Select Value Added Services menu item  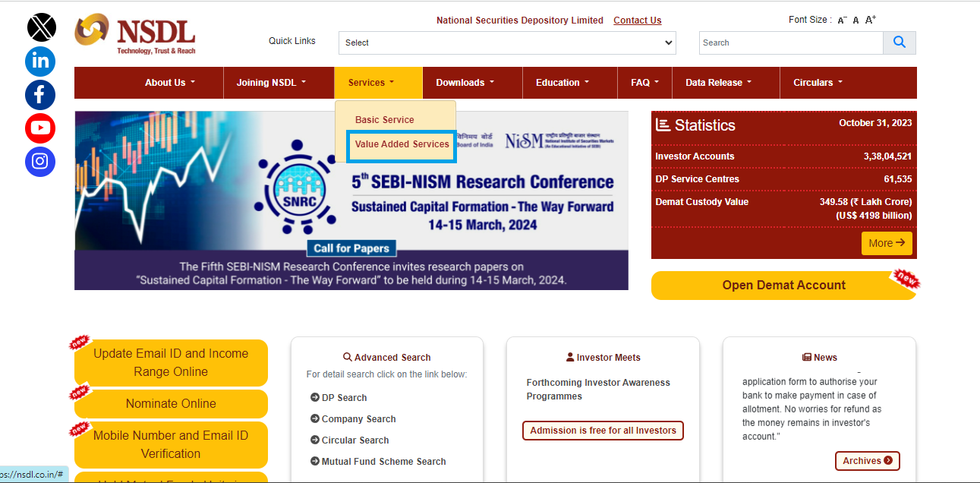pos(402,144)
